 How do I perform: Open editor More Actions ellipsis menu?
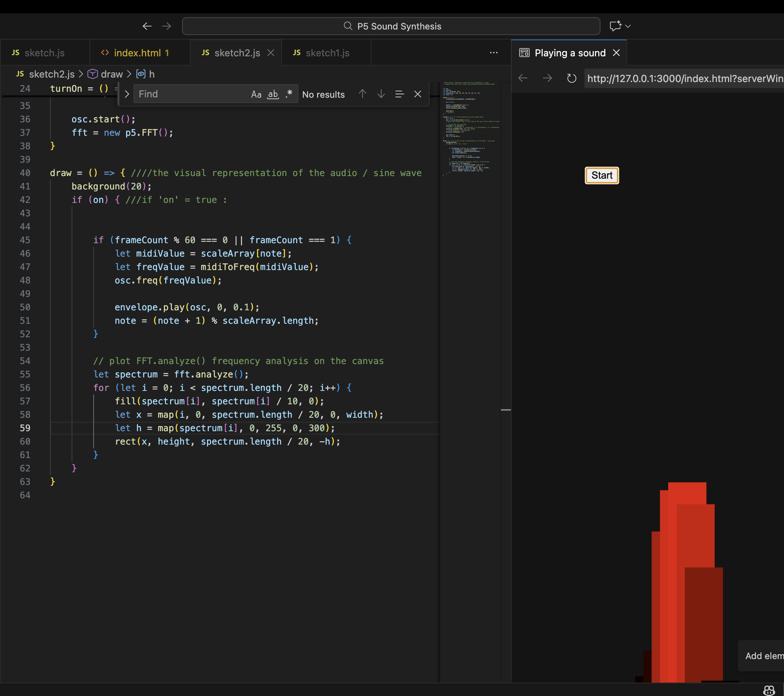pyautogui.click(x=494, y=53)
